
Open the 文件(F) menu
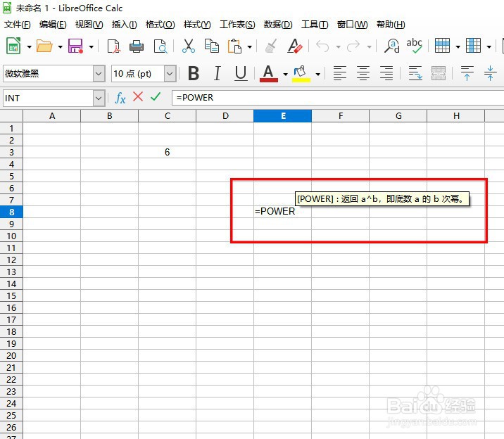(x=18, y=25)
